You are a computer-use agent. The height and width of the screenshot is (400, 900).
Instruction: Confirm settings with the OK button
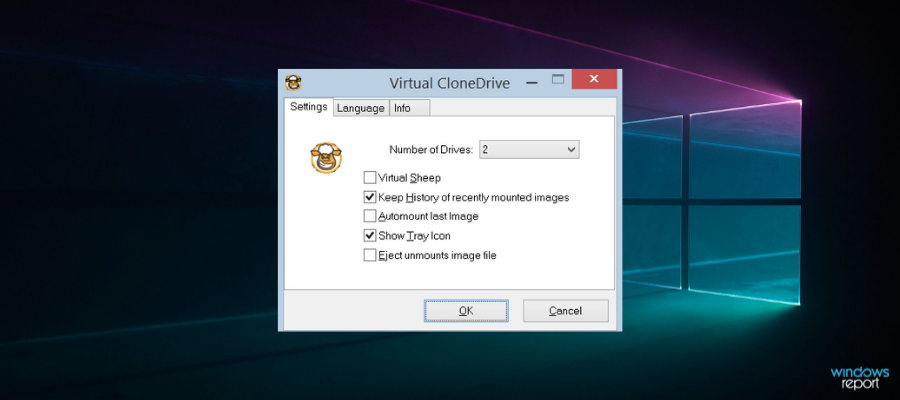tap(466, 310)
